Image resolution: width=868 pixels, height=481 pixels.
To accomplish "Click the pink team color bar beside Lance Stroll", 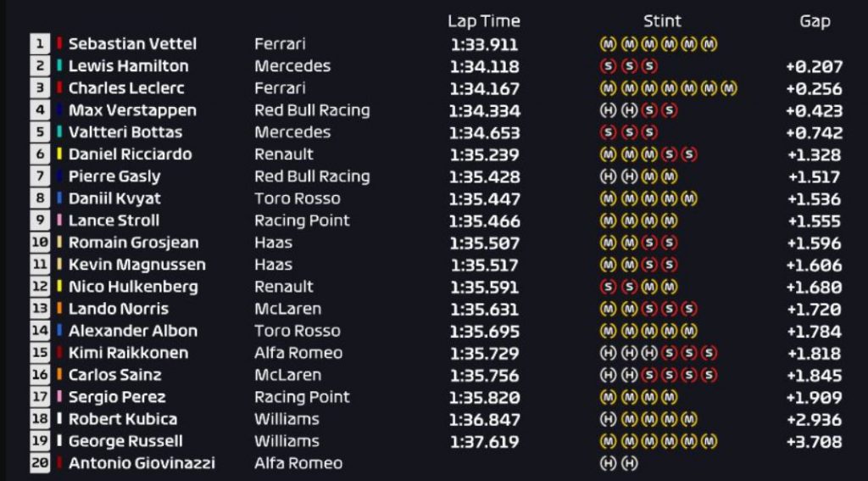I will pyautogui.click(x=60, y=220).
